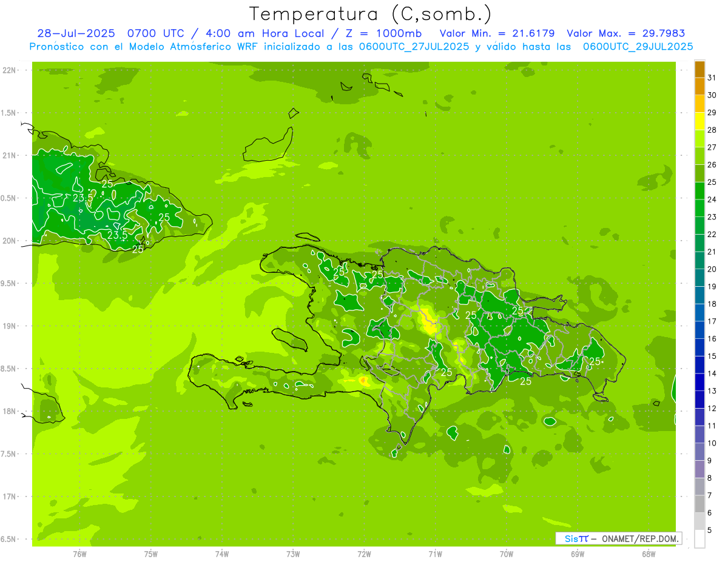This screenshot has width=728, height=562.
Task: Pick the gray swatch between 6 and 7
Action: (x=699, y=504)
